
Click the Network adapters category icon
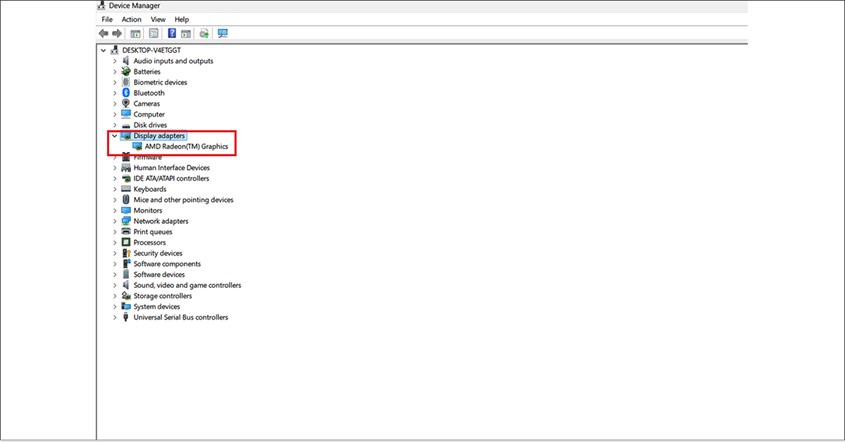[126, 221]
